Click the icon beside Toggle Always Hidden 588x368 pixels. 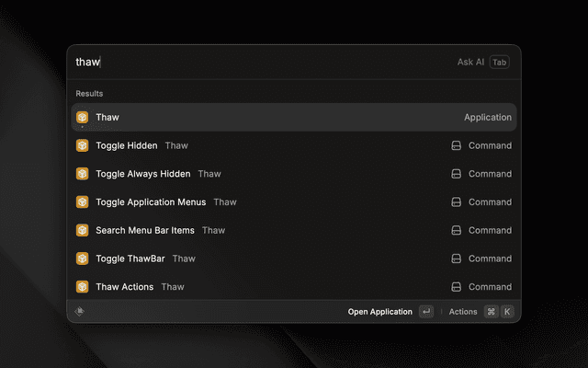click(x=82, y=174)
